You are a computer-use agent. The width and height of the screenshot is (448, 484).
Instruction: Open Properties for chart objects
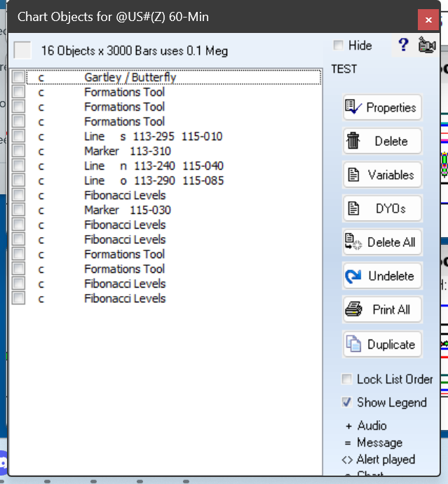pyautogui.click(x=382, y=107)
